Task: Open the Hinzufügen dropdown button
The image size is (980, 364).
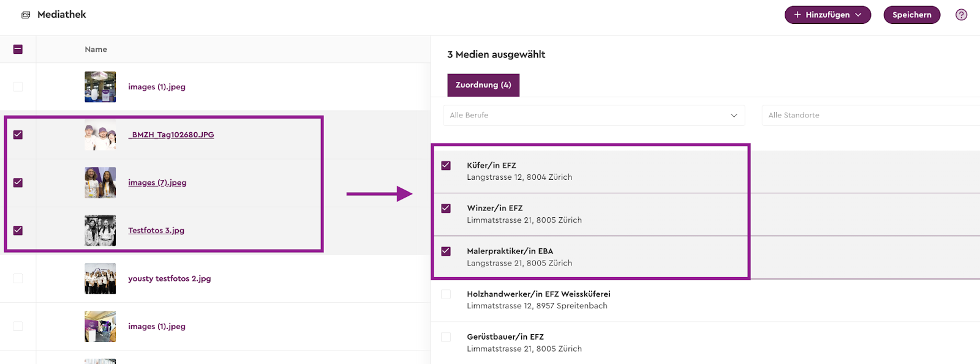Action: (827, 15)
